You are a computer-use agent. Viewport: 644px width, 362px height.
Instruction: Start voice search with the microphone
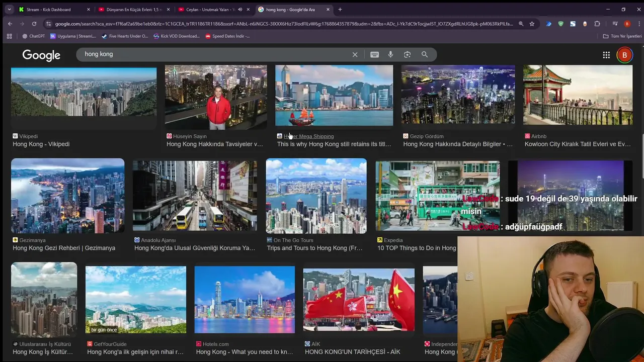[x=390, y=54]
